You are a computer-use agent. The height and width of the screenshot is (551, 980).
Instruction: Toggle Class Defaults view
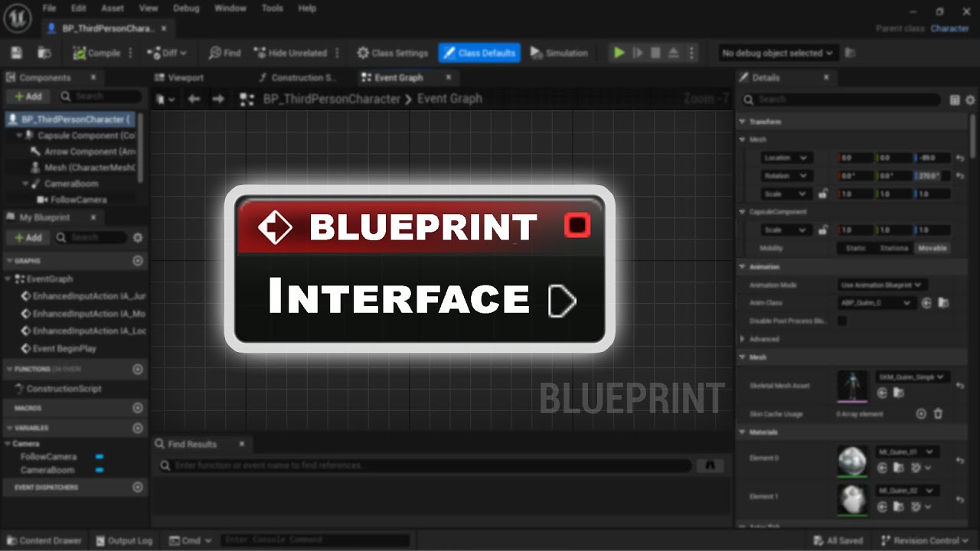[x=479, y=53]
